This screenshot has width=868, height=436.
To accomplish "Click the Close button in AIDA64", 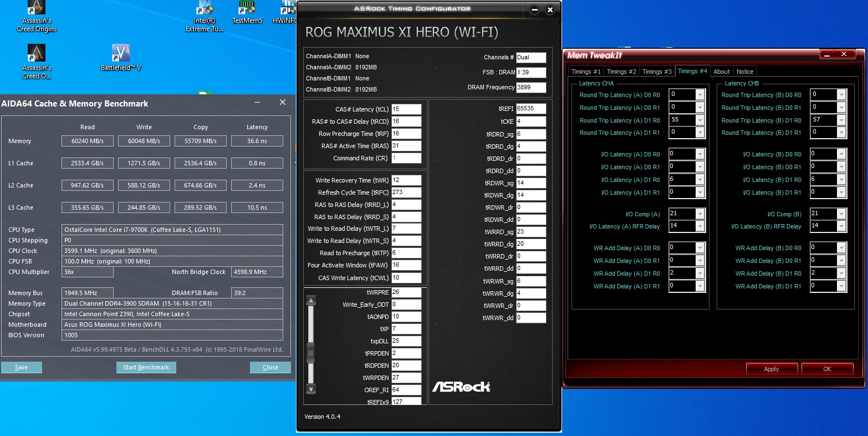I will pyautogui.click(x=270, y=367).
